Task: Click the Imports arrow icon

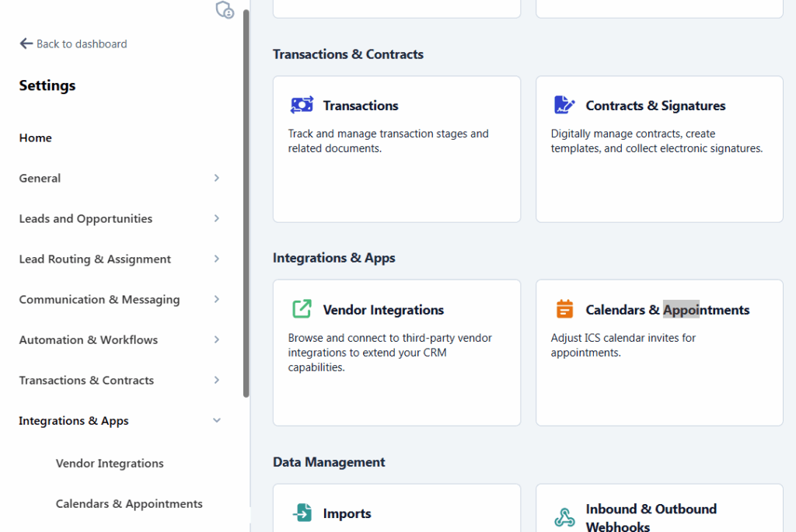Action: coord(302,513)
